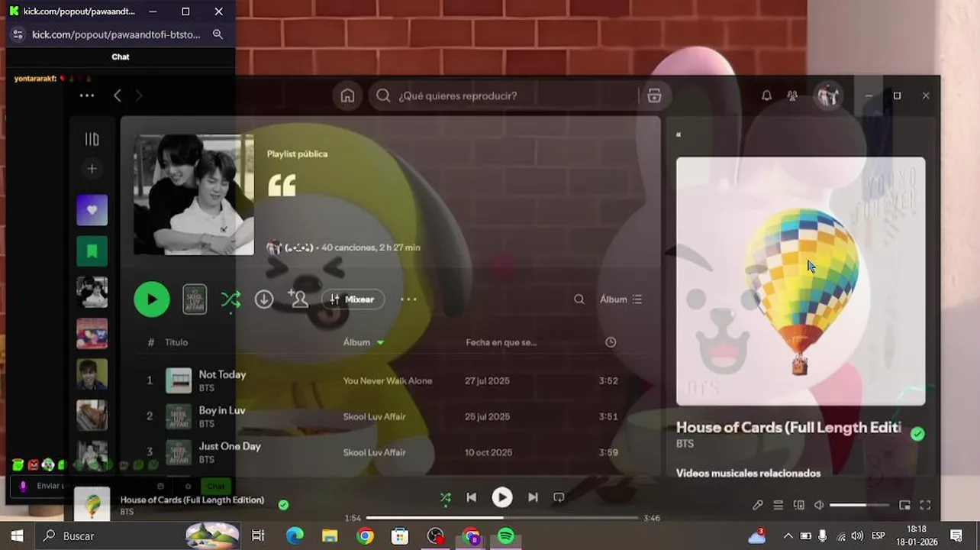The height and width of the screenshot is (550, 980).
Task: Sort by duration clock icon column
Action: [x=611, y=342]
